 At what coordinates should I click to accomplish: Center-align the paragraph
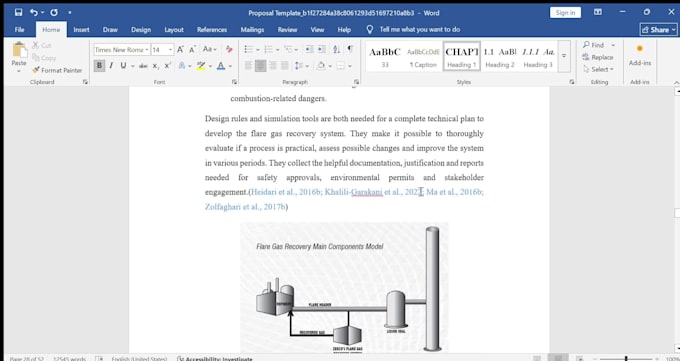pos(261,66)
